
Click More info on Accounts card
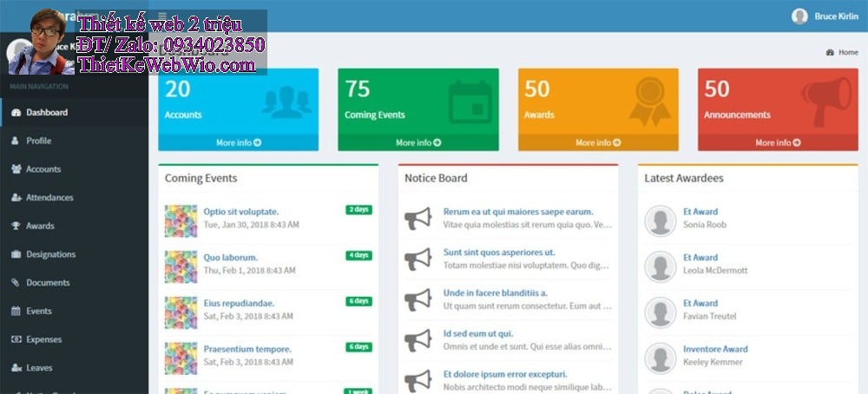click(x=239, y=142)
